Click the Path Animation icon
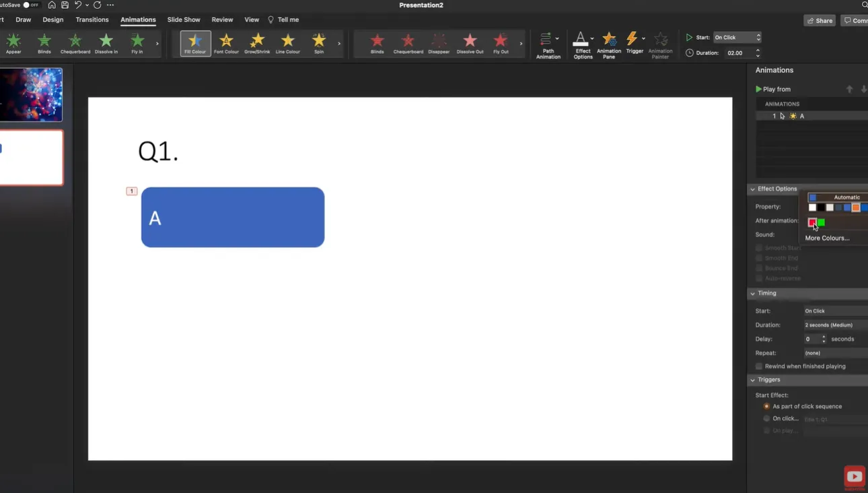The image size is (868, 493). tap(548, 44)
